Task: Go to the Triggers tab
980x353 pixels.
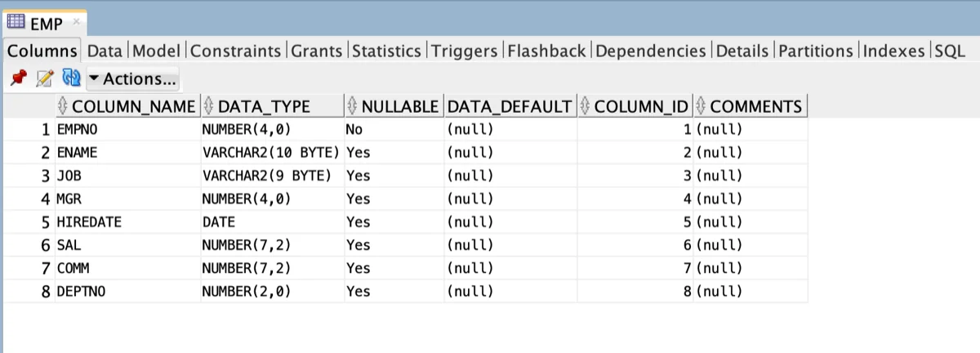Action: tap(465, 51)
